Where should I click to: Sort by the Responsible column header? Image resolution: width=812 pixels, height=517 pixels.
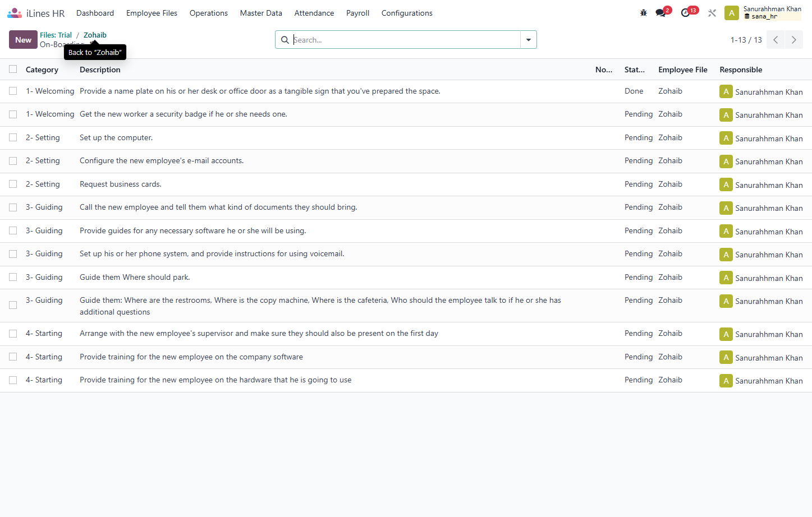(x=741, y=70)
